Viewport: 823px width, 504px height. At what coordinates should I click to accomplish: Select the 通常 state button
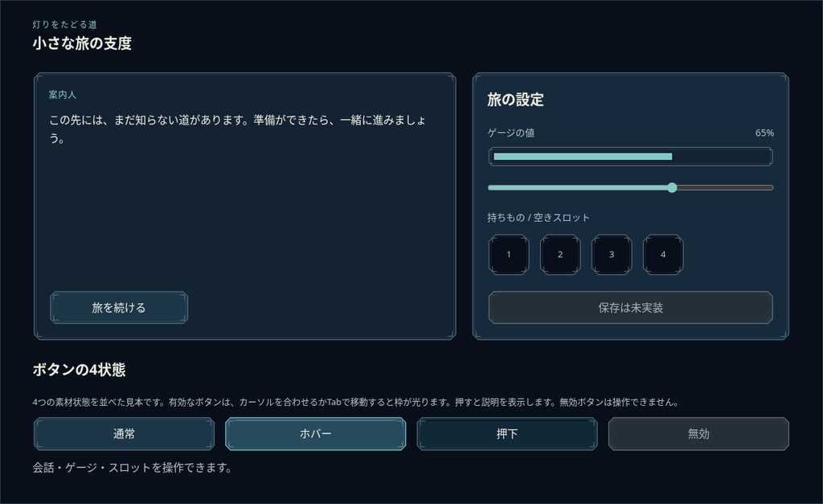point(124,433)
